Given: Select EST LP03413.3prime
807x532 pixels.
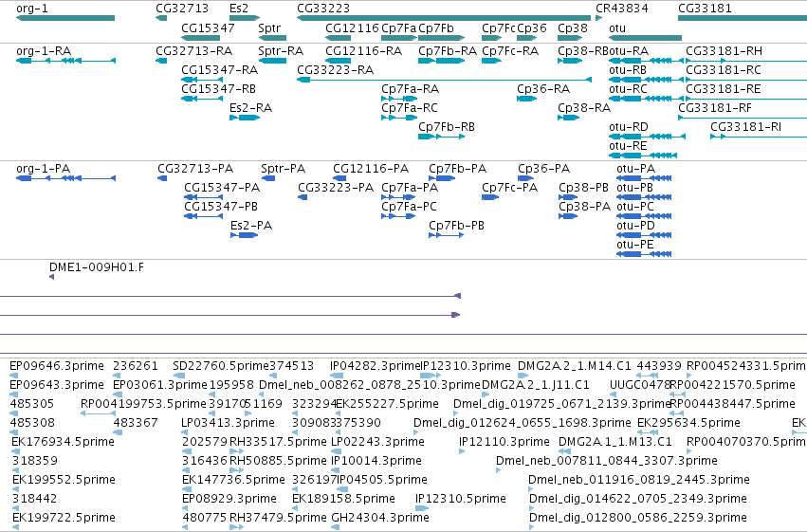Looking at the screenshot, I should pyautogui.click(x=185, y=432).
